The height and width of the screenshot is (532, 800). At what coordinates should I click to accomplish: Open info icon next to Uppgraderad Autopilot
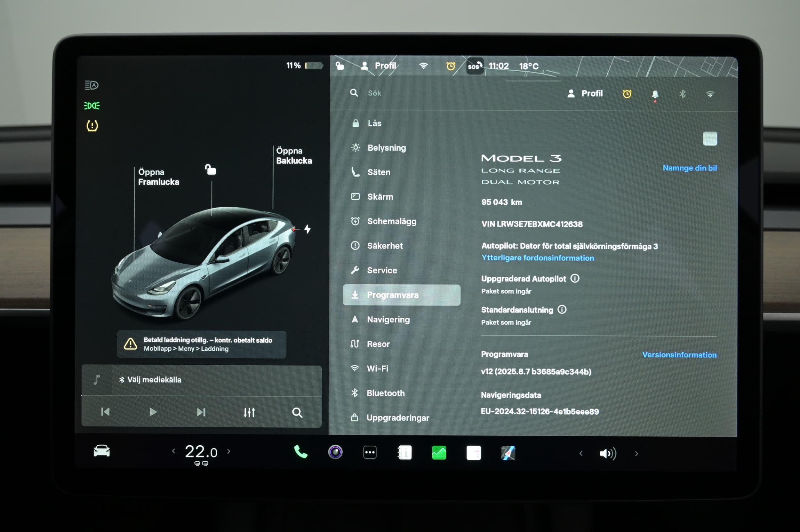coord(575,278)
